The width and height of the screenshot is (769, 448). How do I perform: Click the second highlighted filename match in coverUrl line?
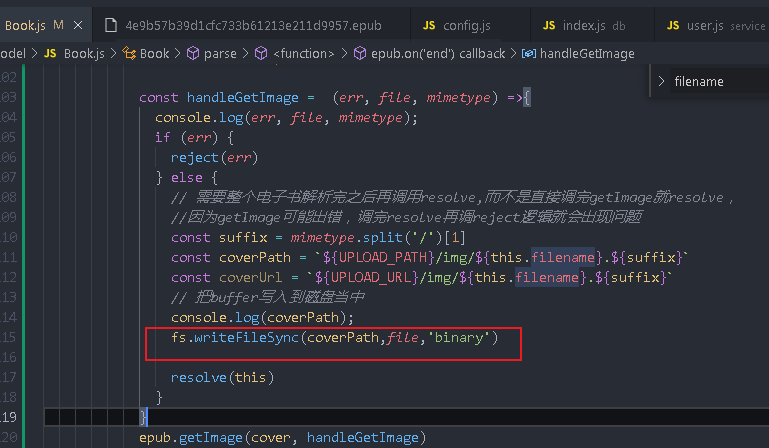547,278
